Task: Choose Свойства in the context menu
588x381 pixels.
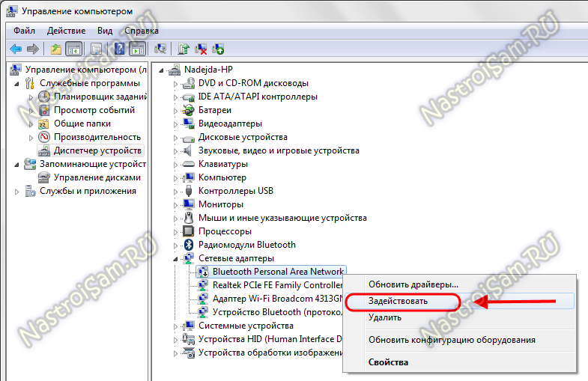Action: [x=388, y=362]
